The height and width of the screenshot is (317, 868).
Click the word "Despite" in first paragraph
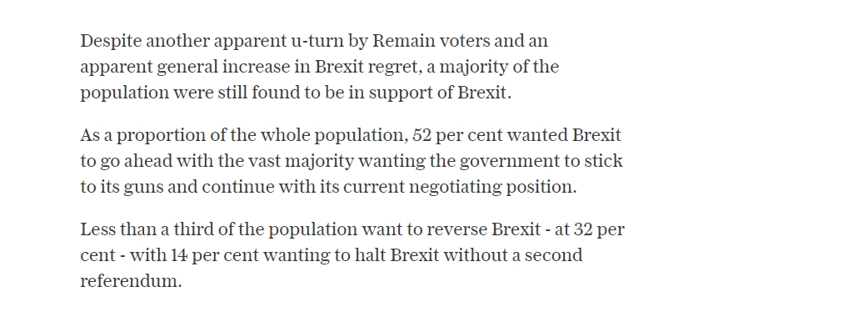click(111, 42)
